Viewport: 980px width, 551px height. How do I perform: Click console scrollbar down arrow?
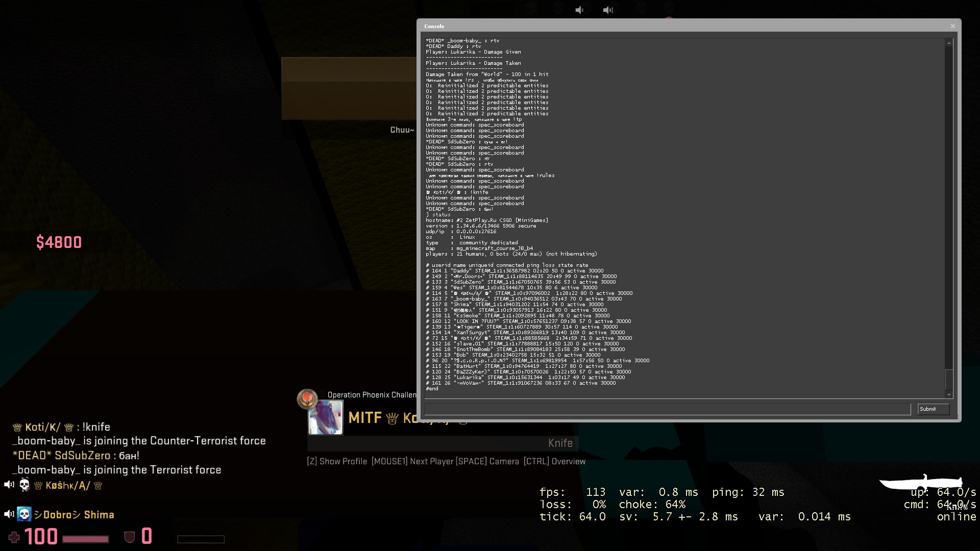(949, 394)
